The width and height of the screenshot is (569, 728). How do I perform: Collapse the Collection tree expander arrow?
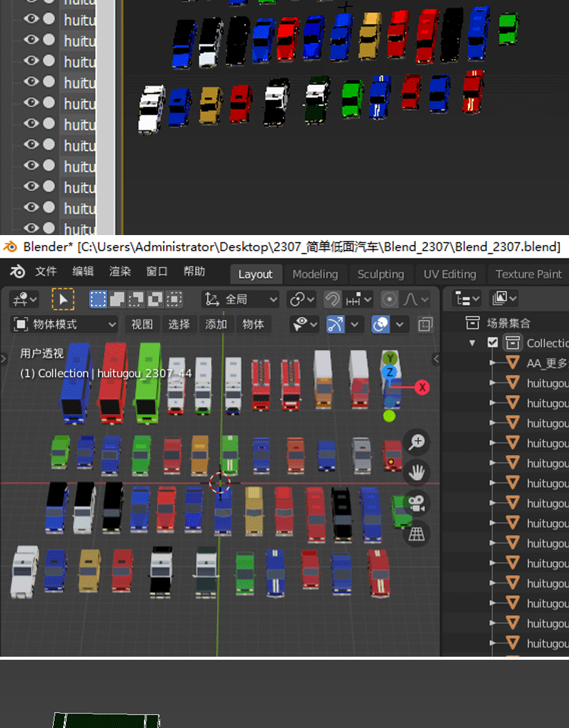473,343
